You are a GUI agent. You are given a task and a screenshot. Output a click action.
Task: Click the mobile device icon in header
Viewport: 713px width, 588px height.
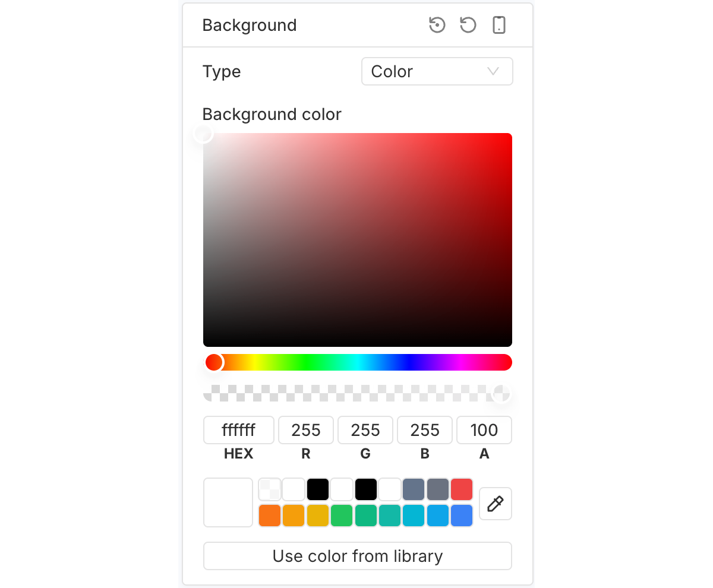tap(499, 25)
